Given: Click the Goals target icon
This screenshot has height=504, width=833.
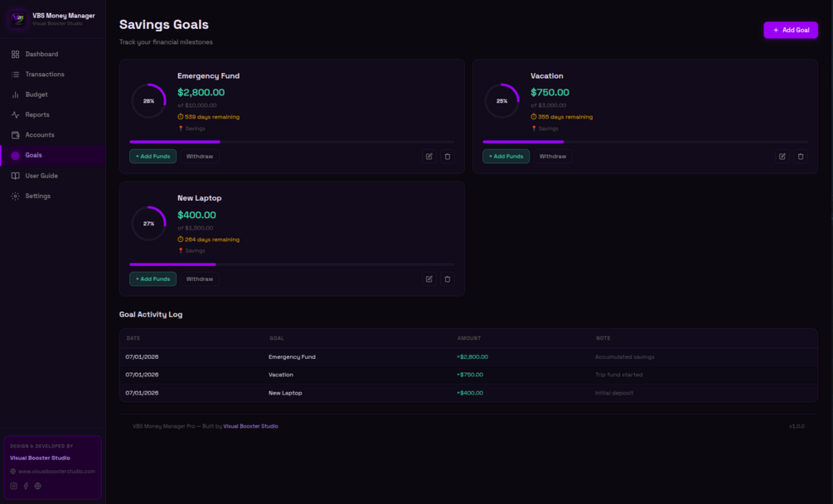Looking at the screenshot, I should 16,156.
